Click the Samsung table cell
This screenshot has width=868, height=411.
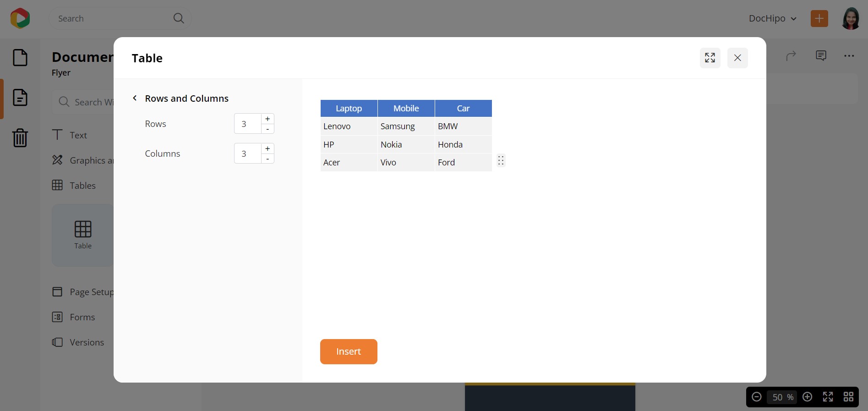point(406,126)
